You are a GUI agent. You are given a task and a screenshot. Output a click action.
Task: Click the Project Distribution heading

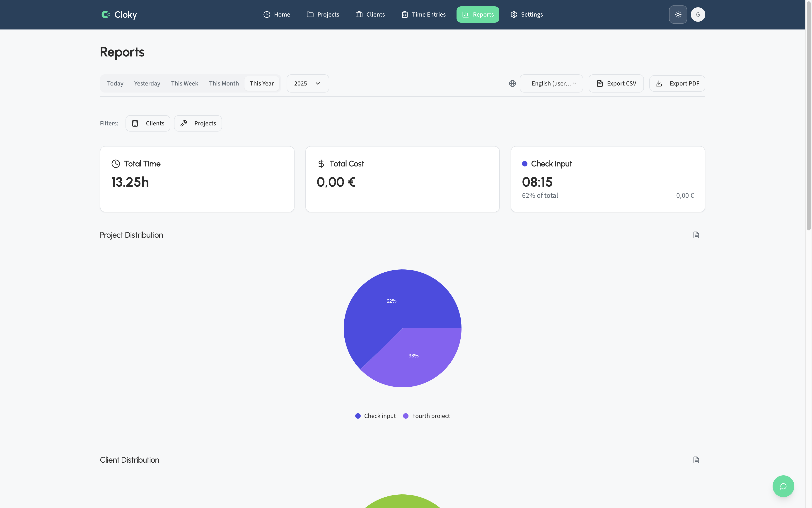point(131,235)
